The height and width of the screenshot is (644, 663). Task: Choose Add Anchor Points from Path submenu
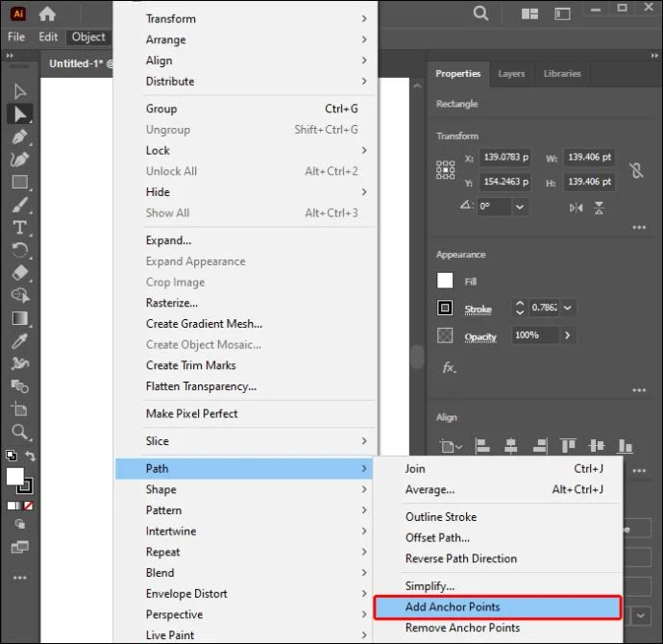pos(498,607)
